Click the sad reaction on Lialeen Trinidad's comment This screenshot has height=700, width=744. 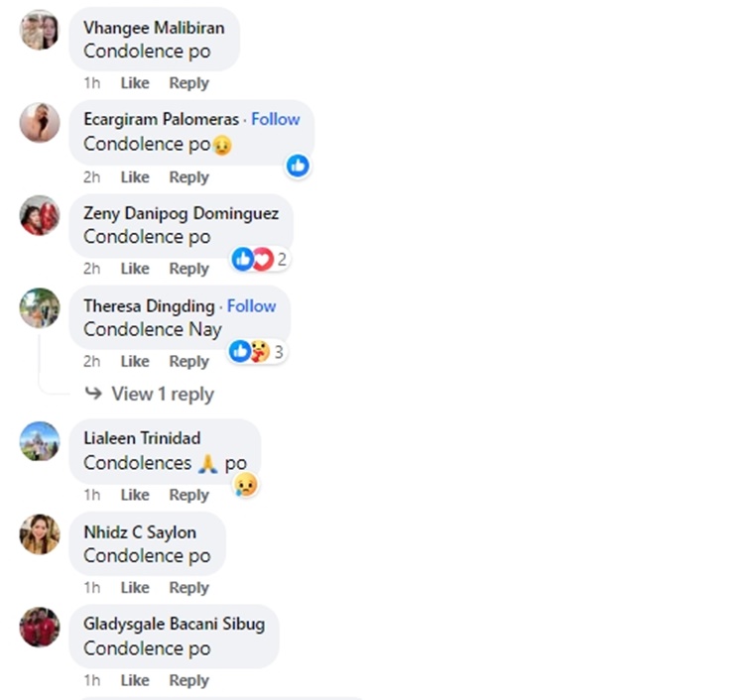point(246,485)
